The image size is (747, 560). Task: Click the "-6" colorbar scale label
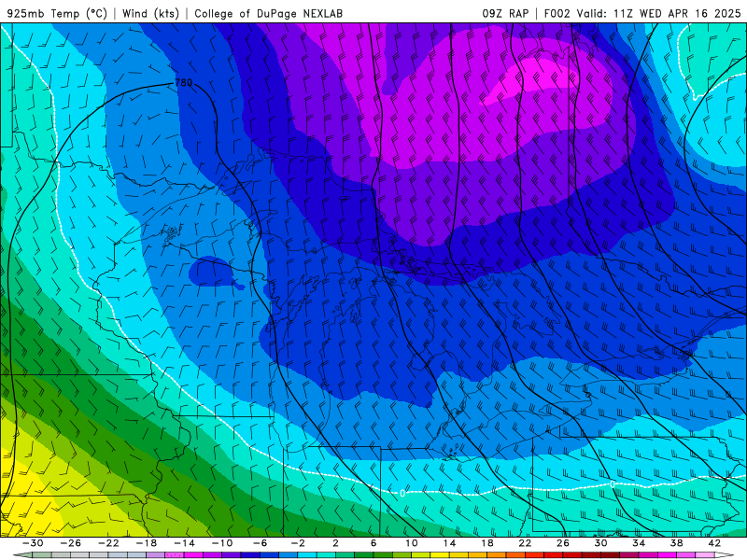[x=261, y=543]
